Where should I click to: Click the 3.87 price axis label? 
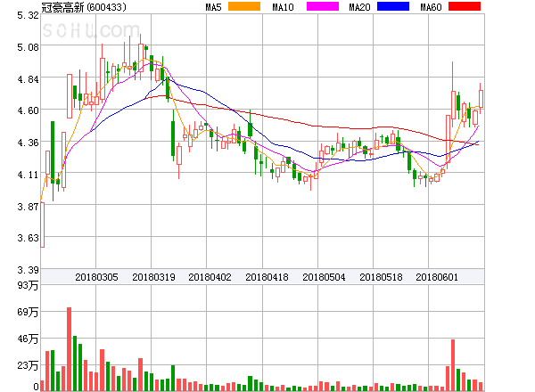pyautogui.click(x=28, y=207)
